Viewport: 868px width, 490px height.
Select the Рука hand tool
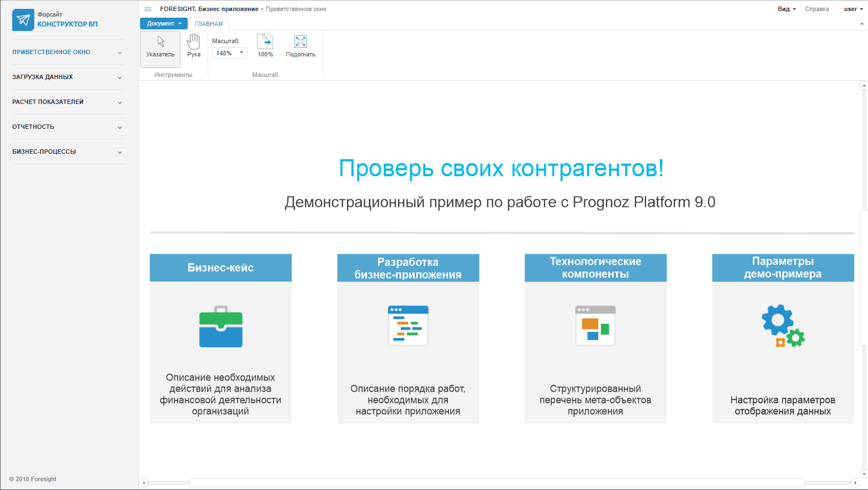tap(194, 45)
